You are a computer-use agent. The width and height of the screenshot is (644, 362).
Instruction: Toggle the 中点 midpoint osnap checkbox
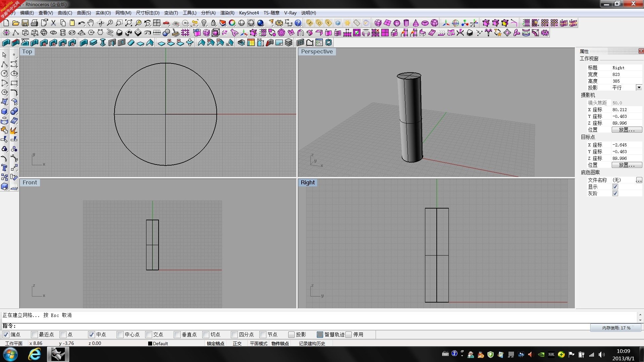(91, 334)
